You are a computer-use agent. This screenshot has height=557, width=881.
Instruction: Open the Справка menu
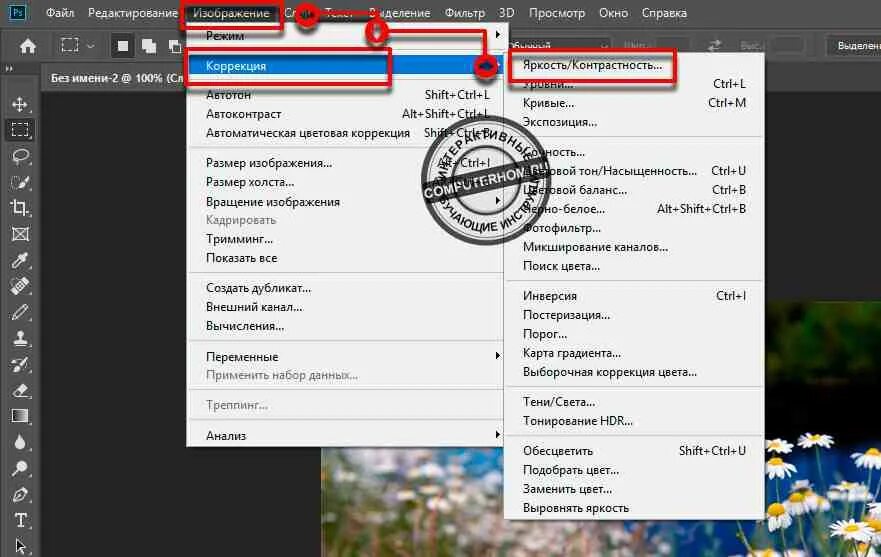click(x=664, y=12)
